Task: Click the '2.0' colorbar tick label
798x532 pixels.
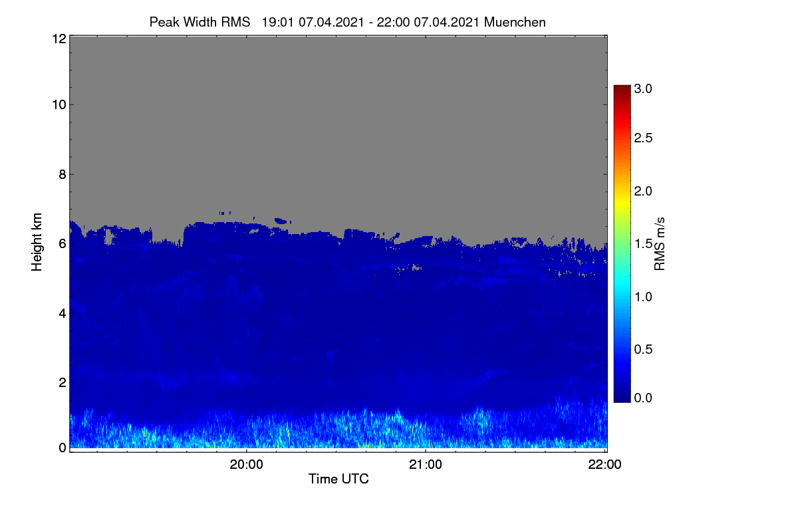Action: [x=643, y=191]
